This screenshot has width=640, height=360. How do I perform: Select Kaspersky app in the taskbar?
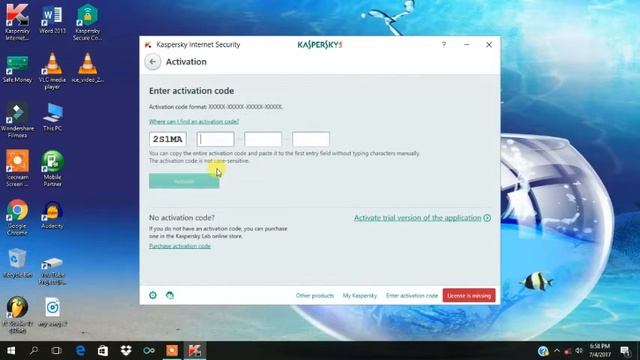(x=195, y=351)
